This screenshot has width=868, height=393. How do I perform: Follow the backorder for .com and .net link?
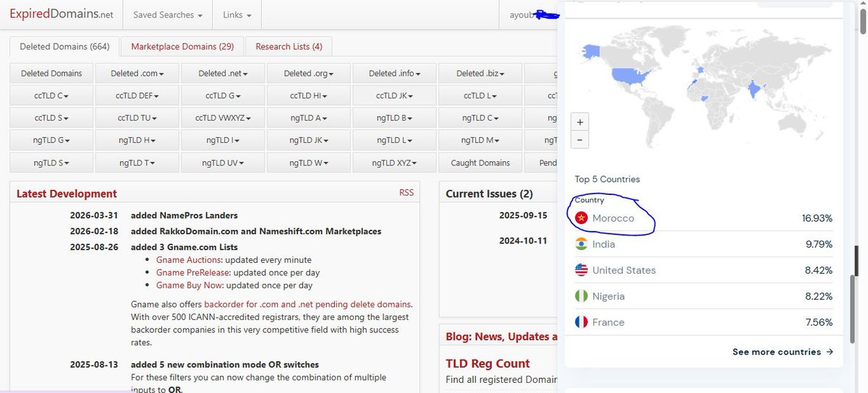coord(307,304)
